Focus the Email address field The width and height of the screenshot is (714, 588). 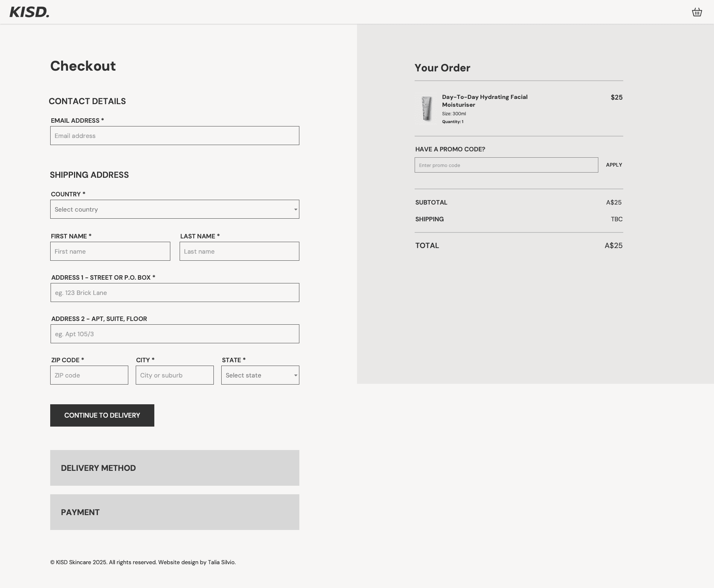click(x=174, y=136)
